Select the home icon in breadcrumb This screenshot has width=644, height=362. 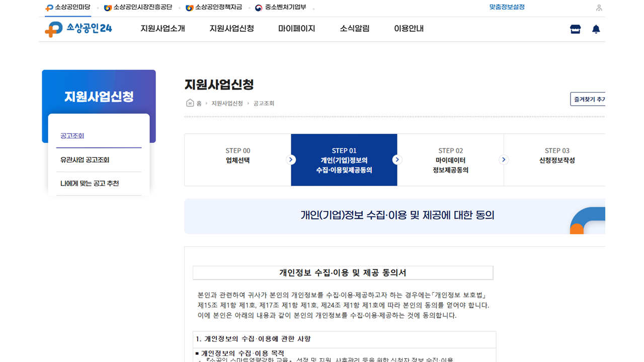click(x=190, y=103)
